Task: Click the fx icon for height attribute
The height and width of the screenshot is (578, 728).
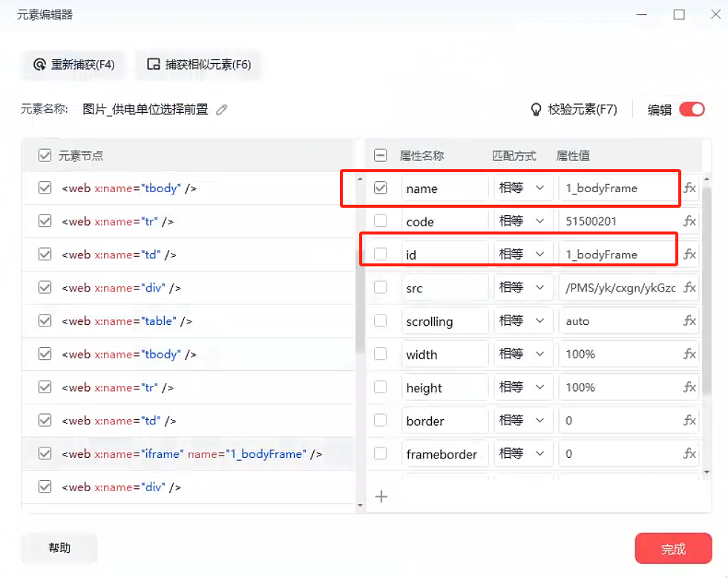Action: click(689, 387)
